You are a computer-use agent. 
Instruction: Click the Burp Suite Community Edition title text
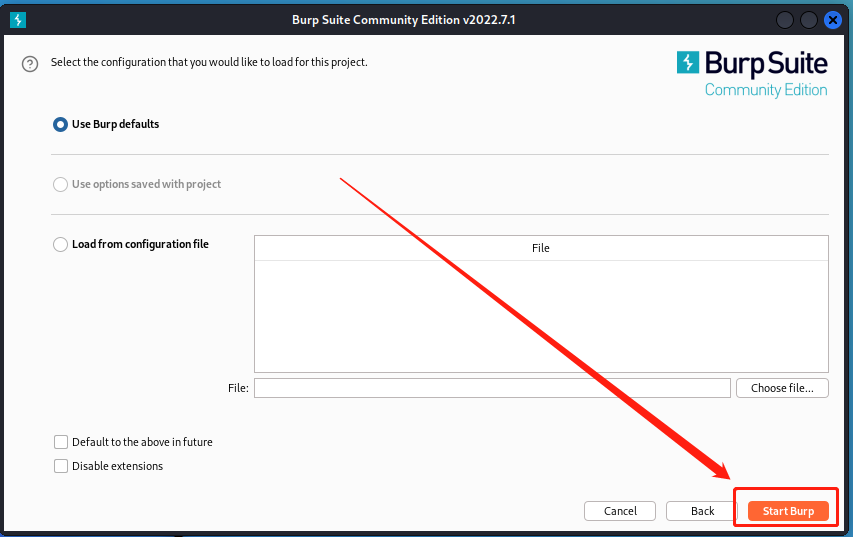[x=404, y=20]
